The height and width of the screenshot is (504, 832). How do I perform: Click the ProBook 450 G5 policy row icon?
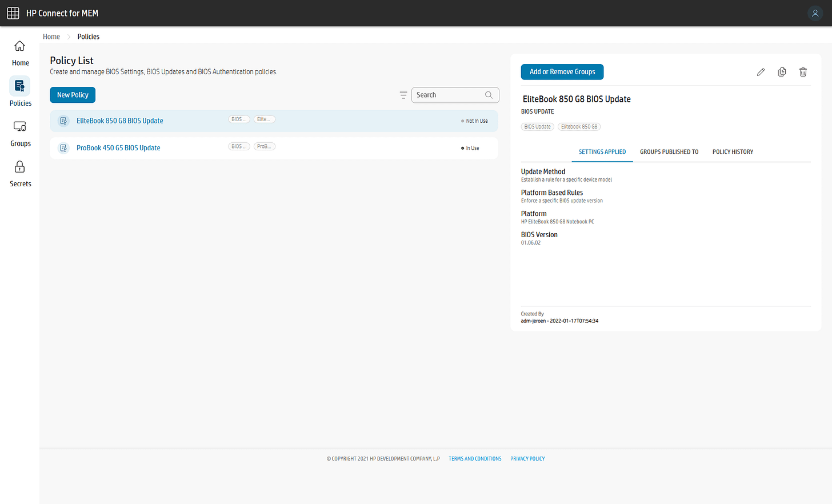point(63,148)
